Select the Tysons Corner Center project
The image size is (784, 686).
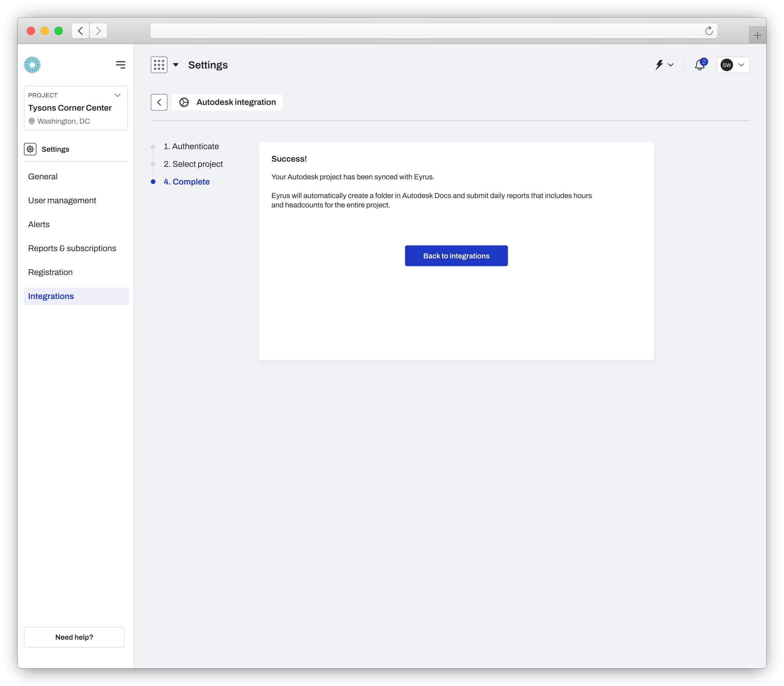[x=70, y=108]
